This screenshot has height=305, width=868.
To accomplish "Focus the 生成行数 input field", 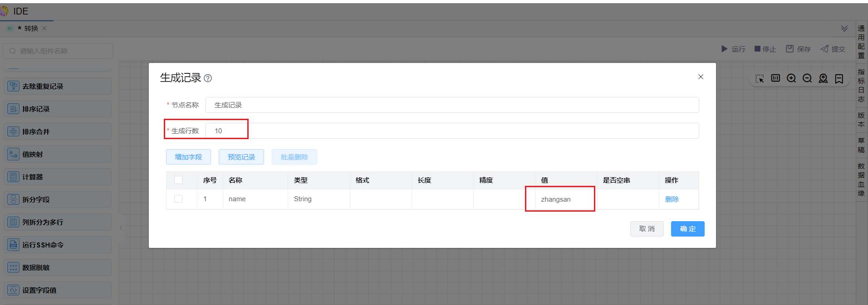I will [x=452, y=131].
